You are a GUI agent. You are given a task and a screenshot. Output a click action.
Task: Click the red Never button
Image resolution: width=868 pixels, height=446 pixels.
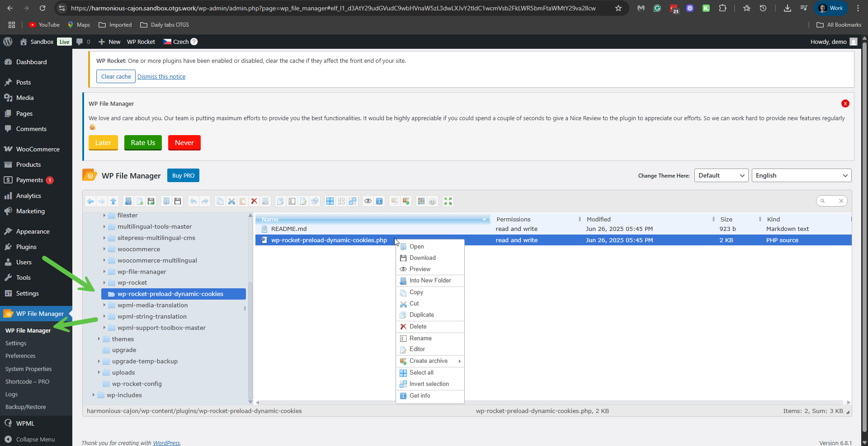click(184, 142)
